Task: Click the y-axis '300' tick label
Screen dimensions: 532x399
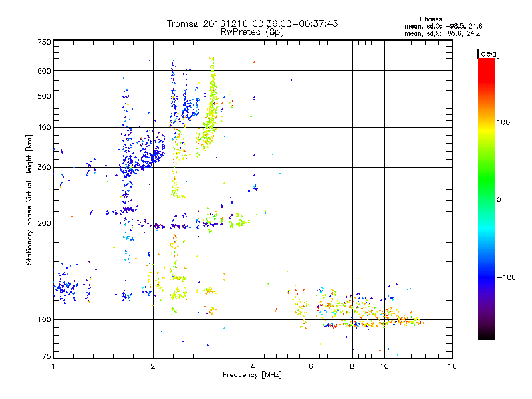Action: [44, 168]
